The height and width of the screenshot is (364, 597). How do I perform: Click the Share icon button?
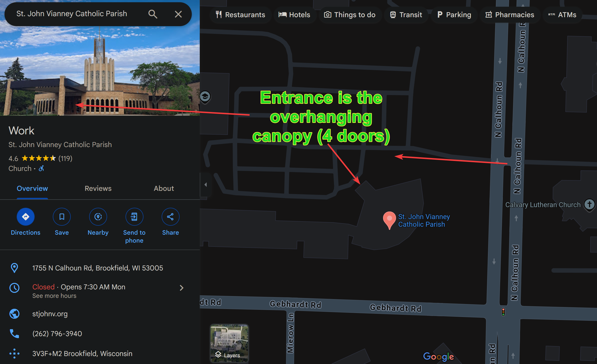pos(170,217)
